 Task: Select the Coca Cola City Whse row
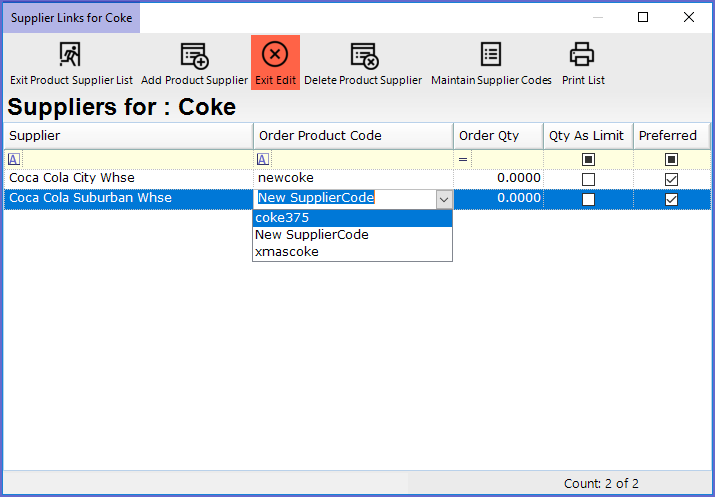point(128,178)
